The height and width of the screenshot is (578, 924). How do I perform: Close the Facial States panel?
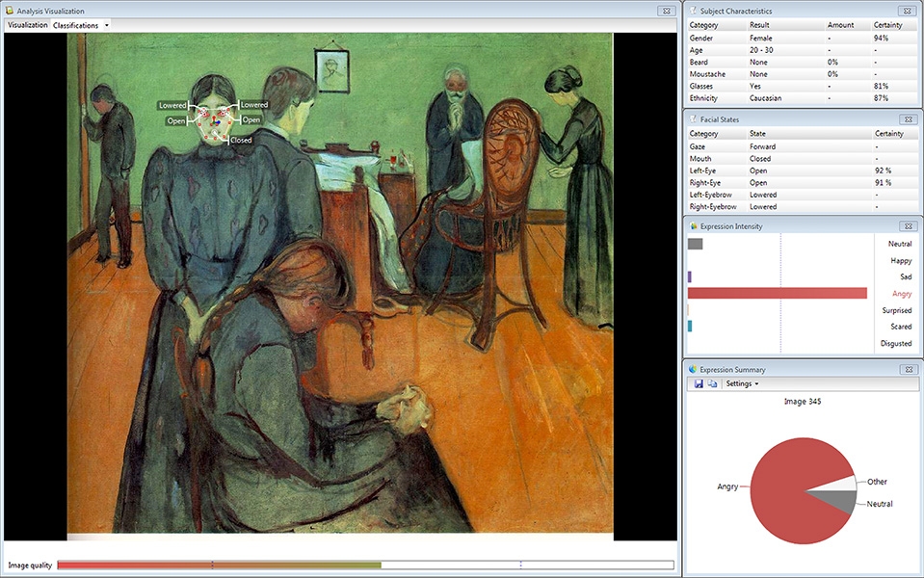pos(908,119)
